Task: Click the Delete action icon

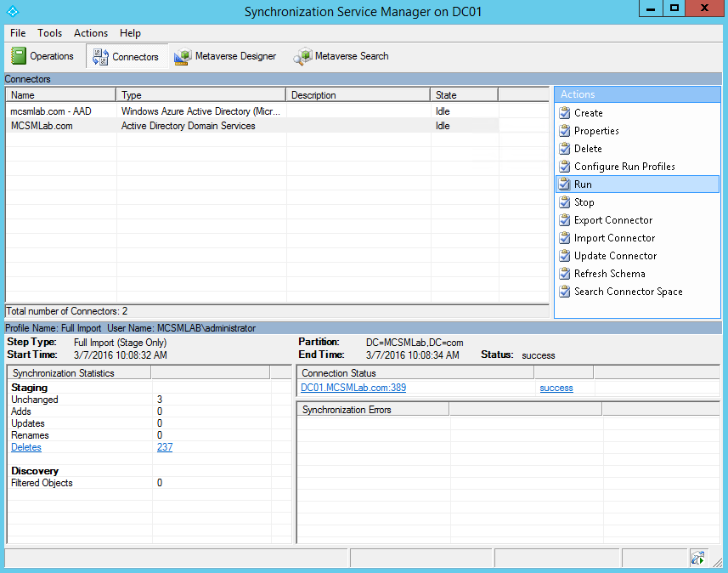Action: (x=565, y=149)
